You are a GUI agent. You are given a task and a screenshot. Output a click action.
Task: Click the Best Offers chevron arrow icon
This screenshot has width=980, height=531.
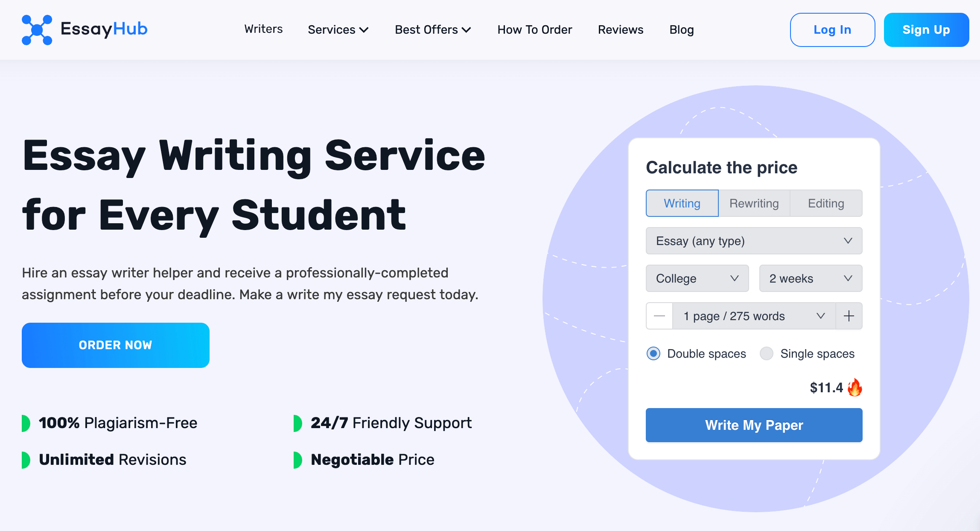(x=467, y=30)
